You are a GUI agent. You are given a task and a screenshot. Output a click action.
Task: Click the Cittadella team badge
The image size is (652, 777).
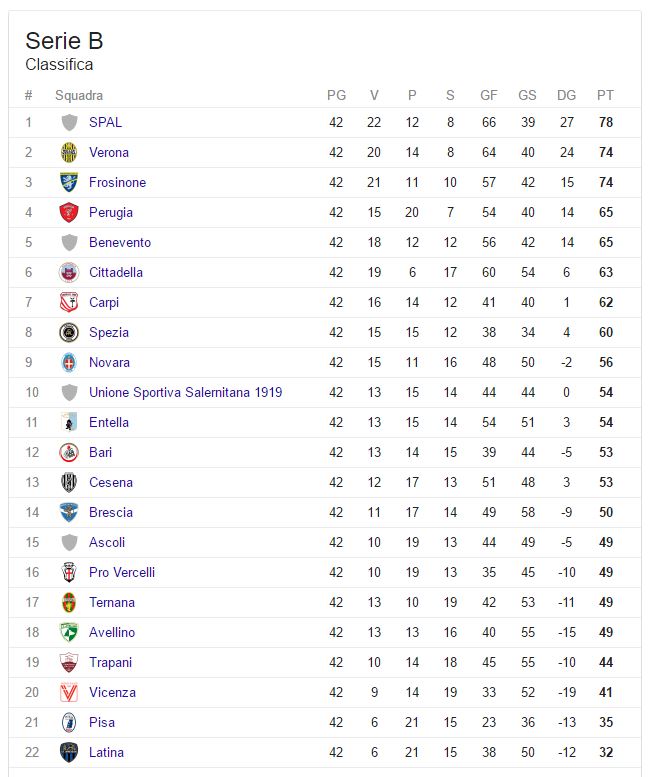click(69, 272)
